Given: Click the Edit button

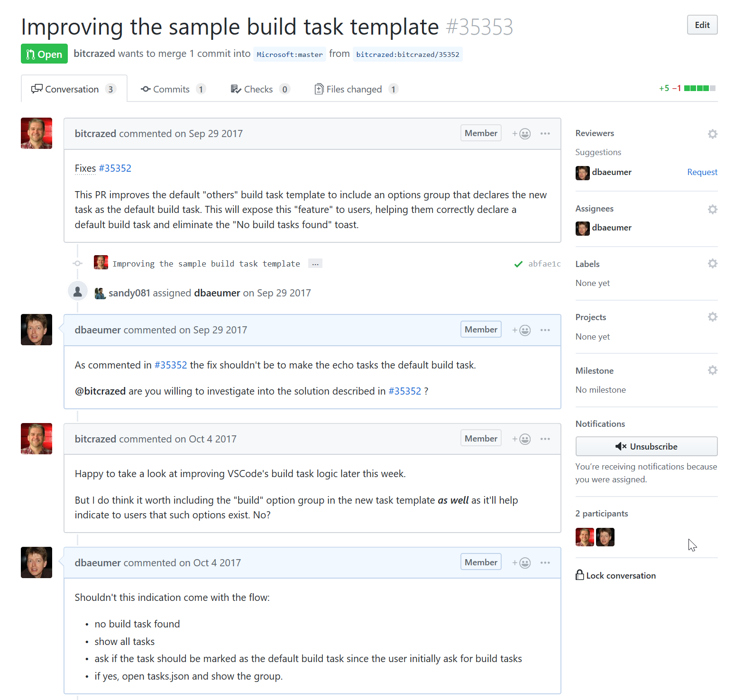Looking at the screenshot, I should click(702, 25).
